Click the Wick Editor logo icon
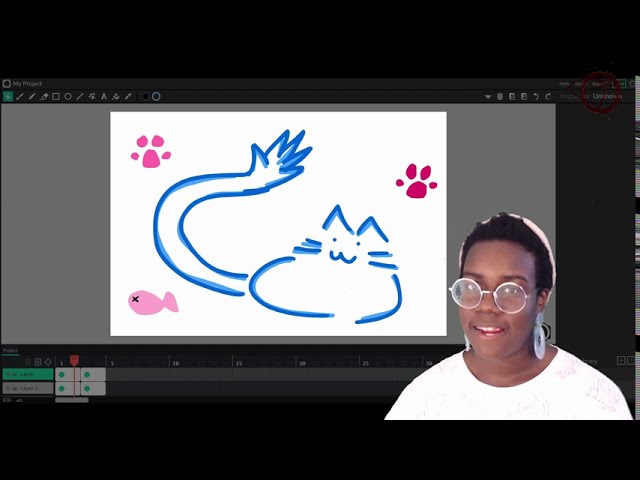This screenshot has height=480, width=640. [x=7, y=84]
